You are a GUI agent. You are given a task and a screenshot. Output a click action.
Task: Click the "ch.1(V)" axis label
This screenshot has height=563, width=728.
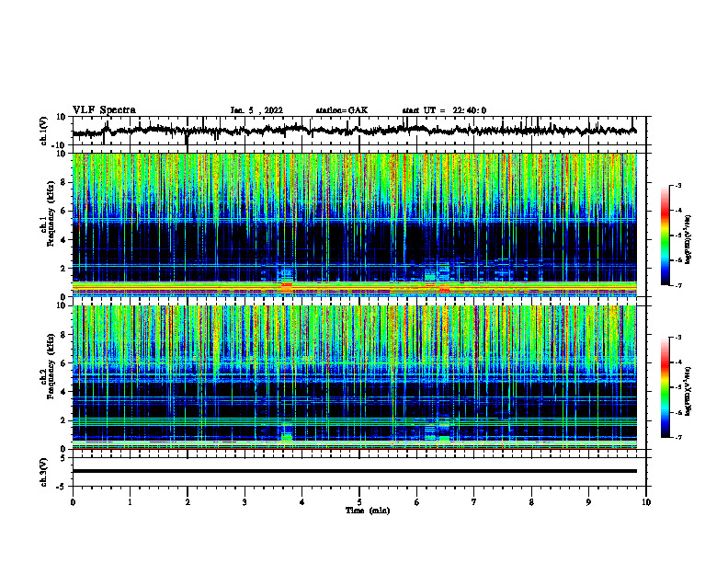[x=43, y=131]
